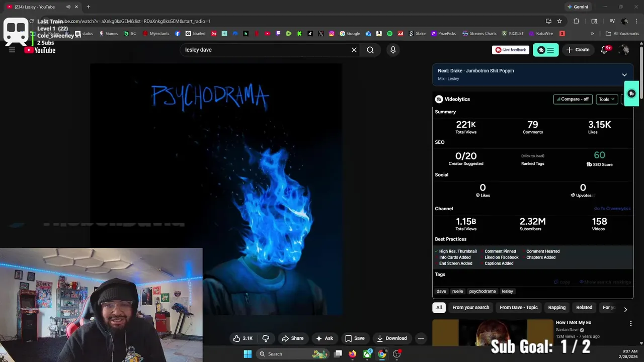Click the TubeBuddy side tab icon
The image size is (644, 362).
point(631,94)
